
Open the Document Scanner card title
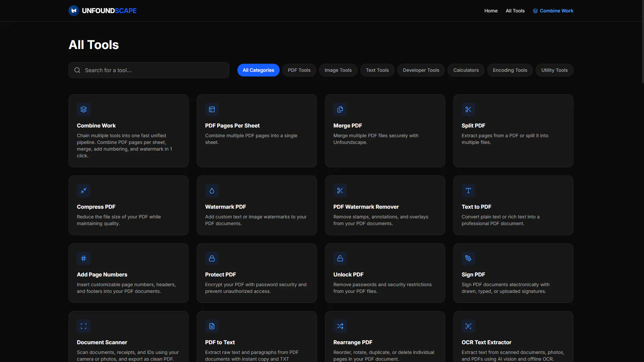tap(102, 342)
